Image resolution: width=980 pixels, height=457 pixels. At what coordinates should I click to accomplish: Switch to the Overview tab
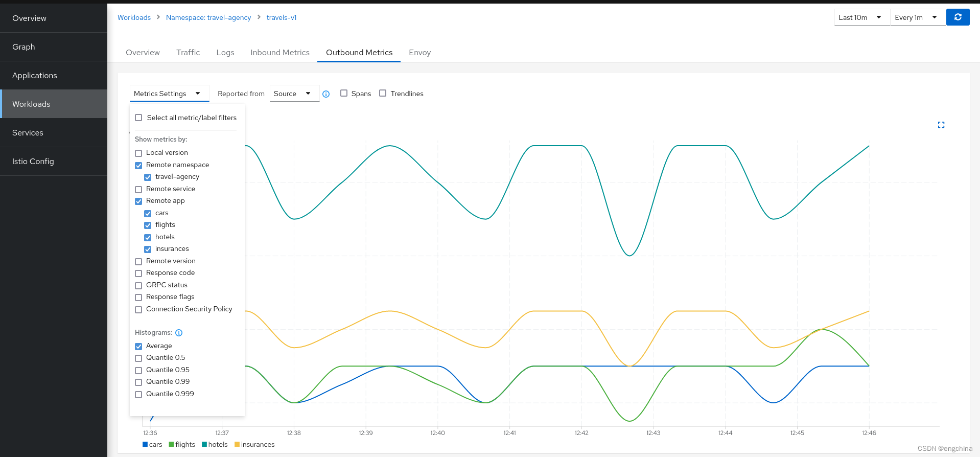click(143, 52)
